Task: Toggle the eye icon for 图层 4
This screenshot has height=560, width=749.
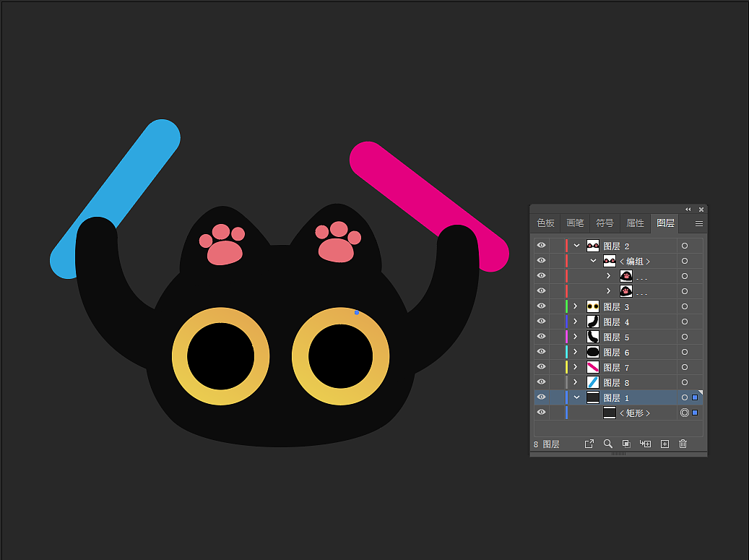Action: pos(541,321)
